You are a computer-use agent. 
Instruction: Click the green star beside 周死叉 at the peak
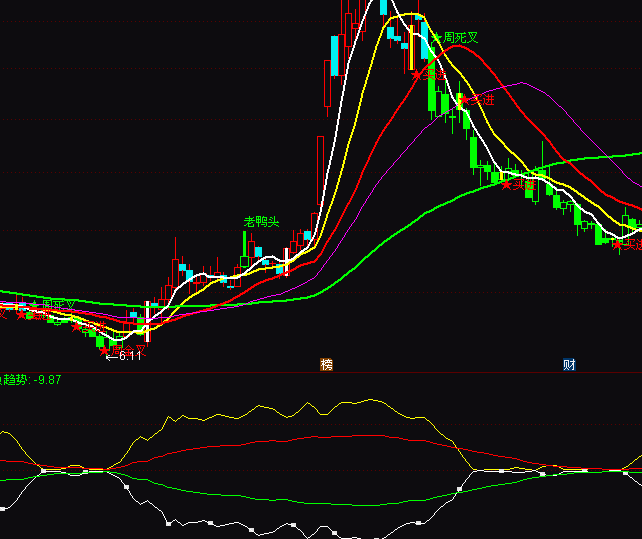click(436, 38)
